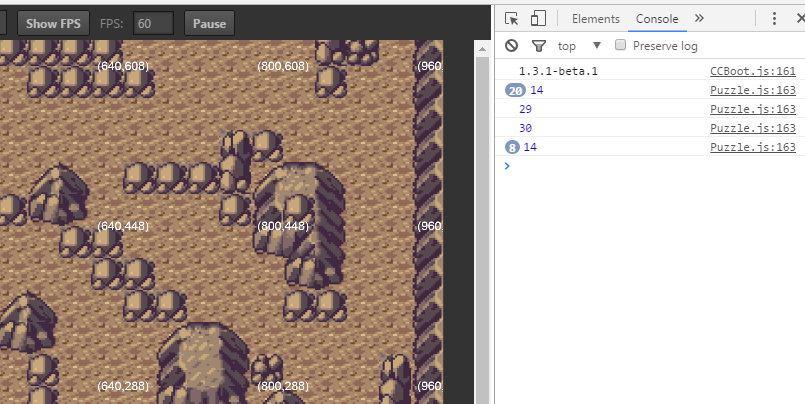The height and width of the screenshot is (404, 805).
Task: Click the Pause button
Action: pyautogui.click(x=209, y=24)
